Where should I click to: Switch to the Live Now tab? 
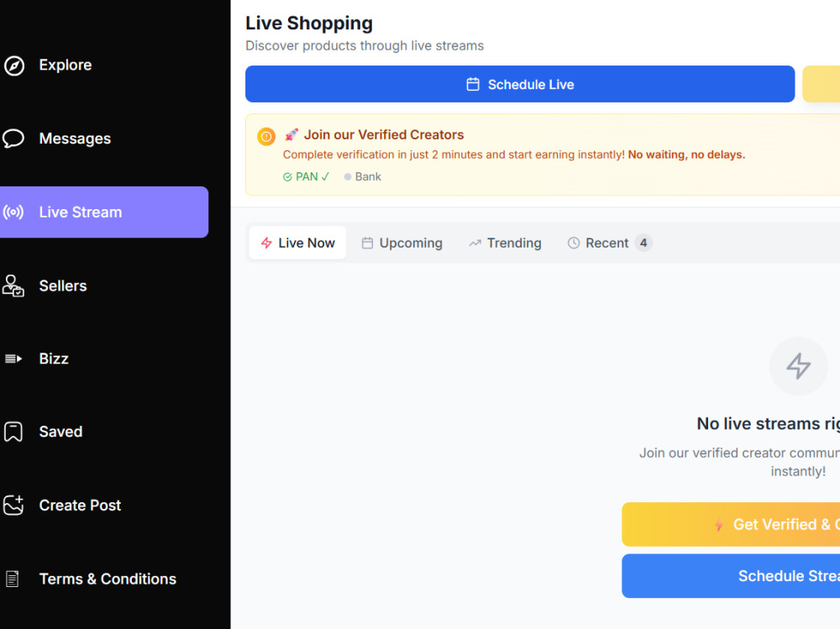(x=298, y=243)
